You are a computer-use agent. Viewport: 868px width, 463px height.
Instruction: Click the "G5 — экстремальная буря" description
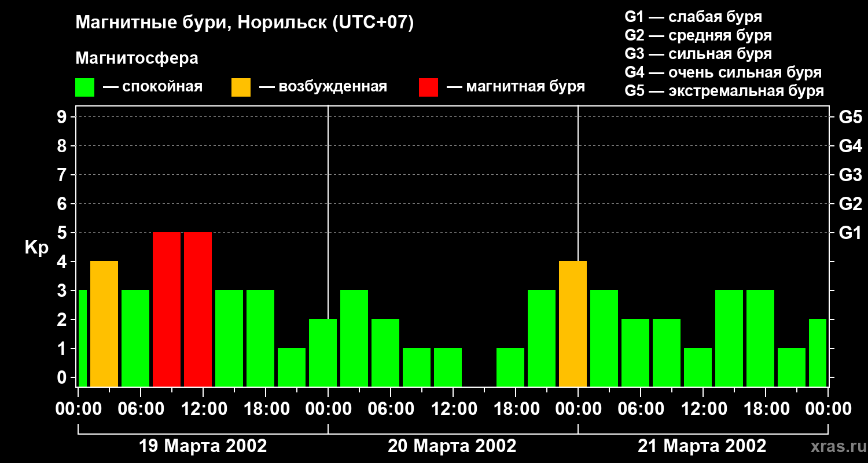(724, 91)
